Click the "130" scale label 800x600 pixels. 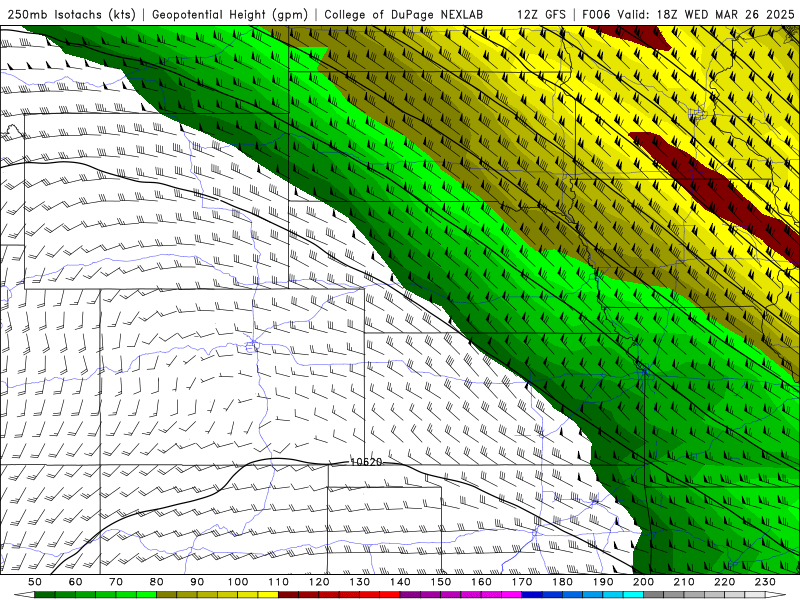[x=360, y=582]
